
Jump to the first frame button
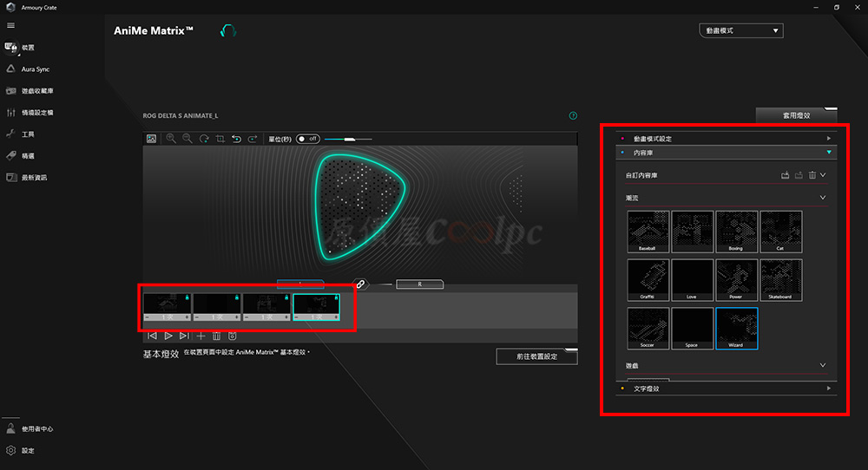pos(152,336)
